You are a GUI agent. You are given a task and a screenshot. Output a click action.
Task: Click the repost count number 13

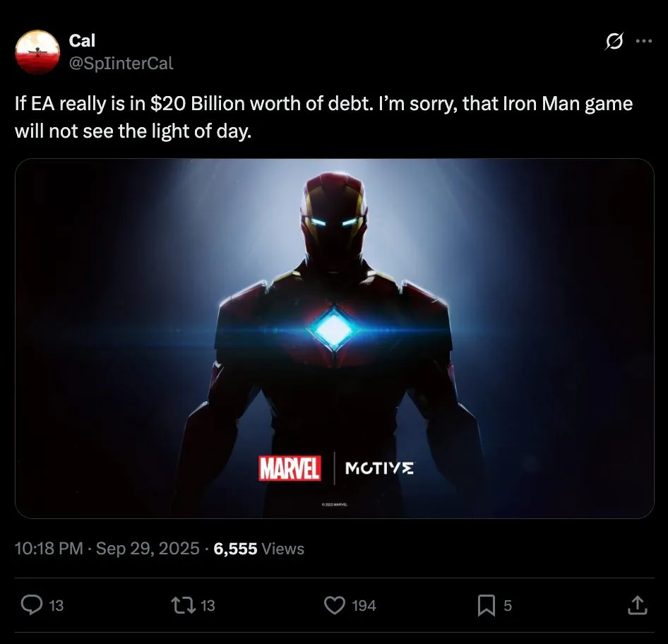coord(208,606)
